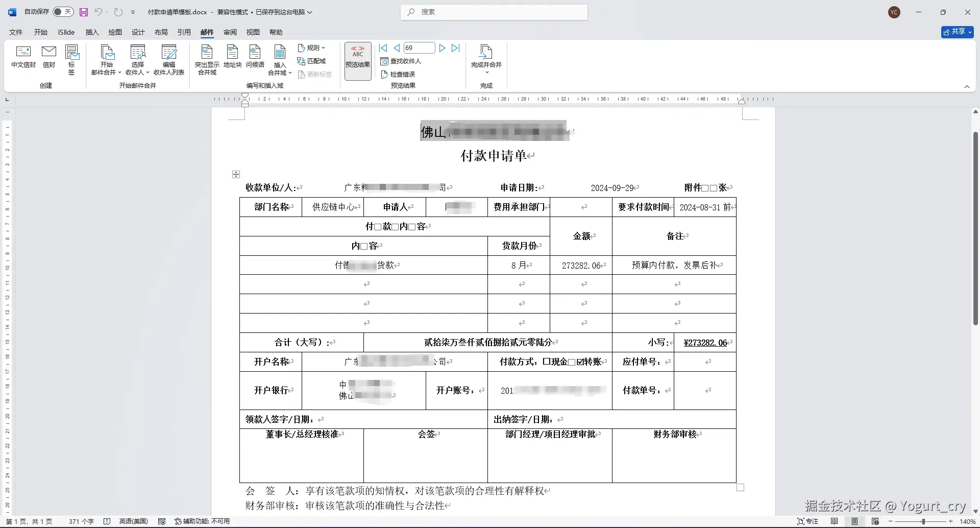Open the 引用 references tab
Screen dimensions: 980x528
(184, 32)
